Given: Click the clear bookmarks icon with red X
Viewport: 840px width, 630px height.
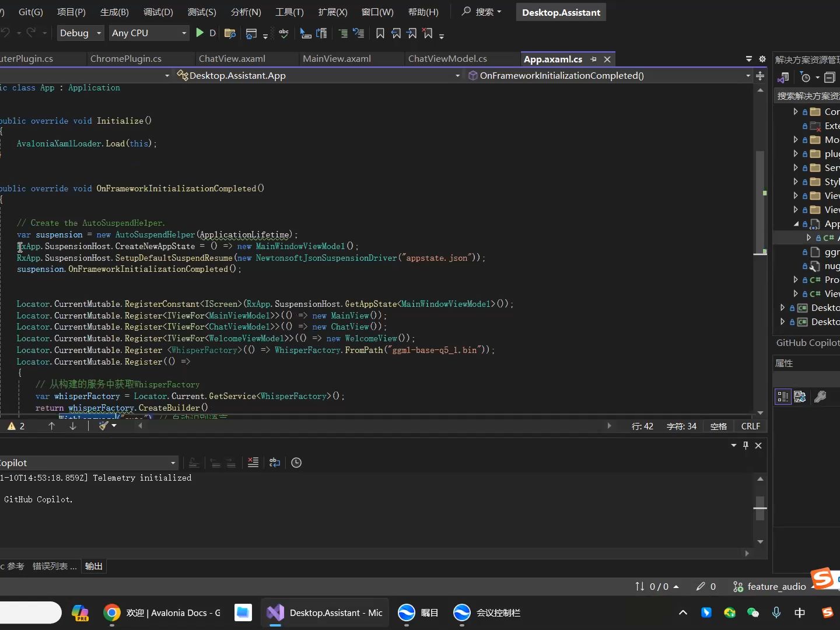Looking at the screenshot, I should (x=428, y=33).
